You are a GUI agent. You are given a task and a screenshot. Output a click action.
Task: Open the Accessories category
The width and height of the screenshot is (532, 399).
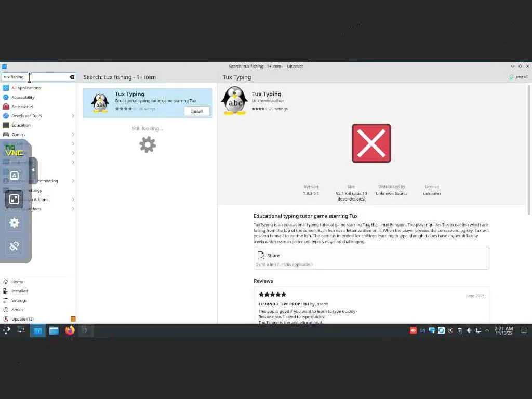[x=38, y=107]
